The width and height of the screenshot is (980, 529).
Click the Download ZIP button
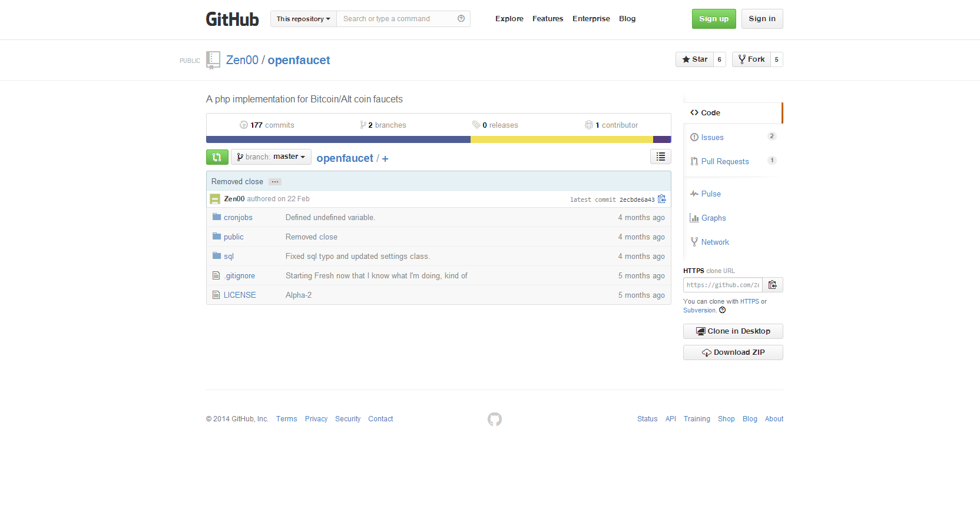(x=733, y=352)
